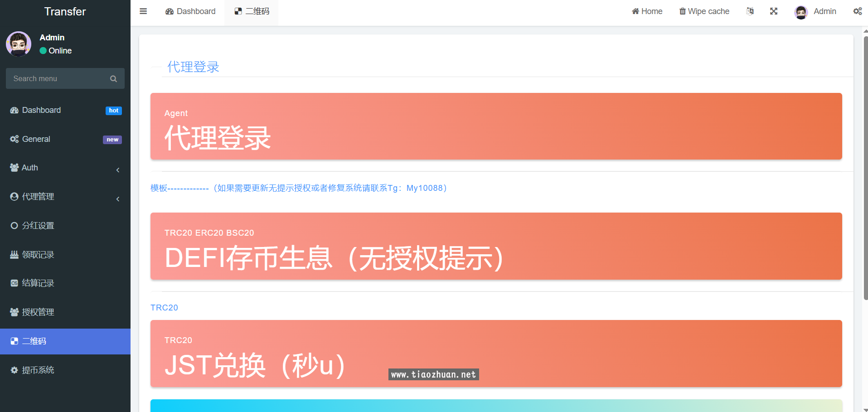Click the Transfer logo title

coord(65,12)
